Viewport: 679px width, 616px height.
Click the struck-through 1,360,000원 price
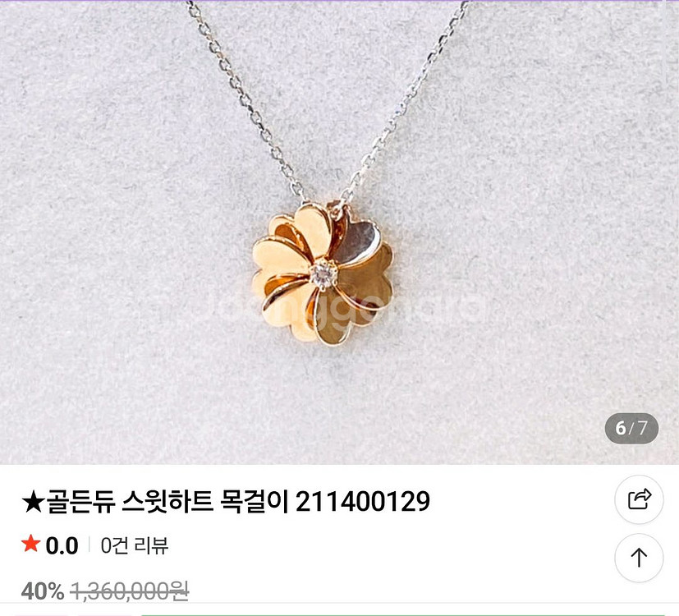130,591
